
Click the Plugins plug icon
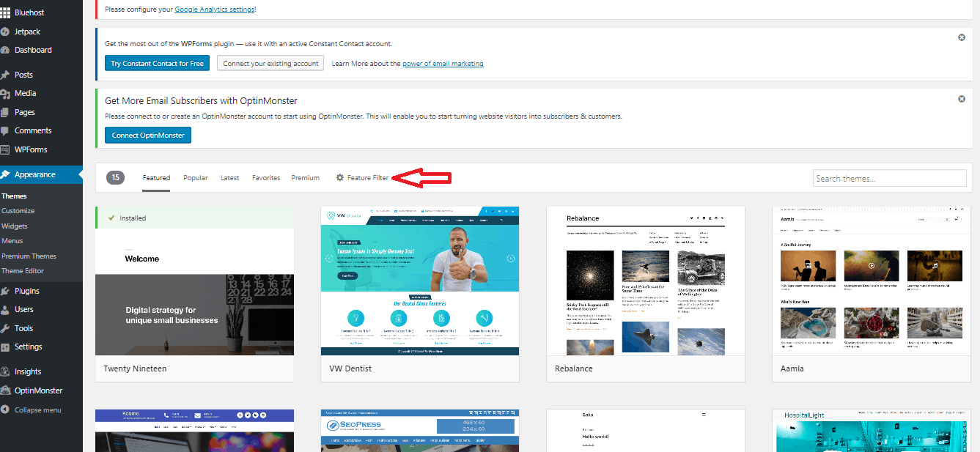click(x=6, y=292)
